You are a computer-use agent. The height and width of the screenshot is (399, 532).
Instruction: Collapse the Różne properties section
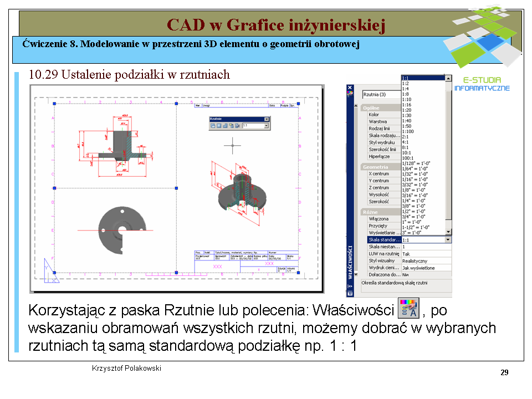tap(380, 212)
